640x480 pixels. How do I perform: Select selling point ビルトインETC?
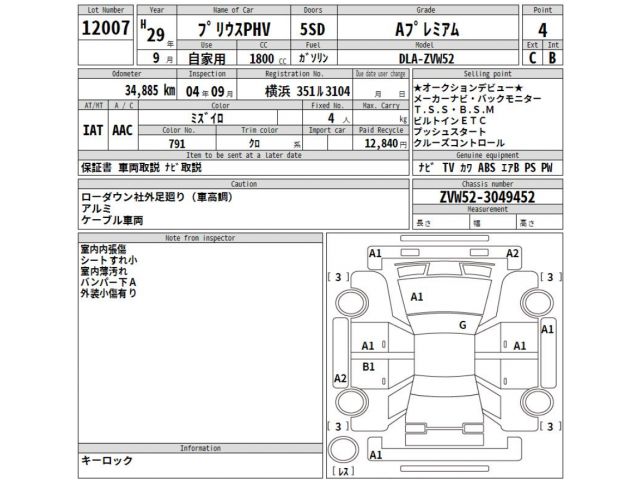coord(450,121)
